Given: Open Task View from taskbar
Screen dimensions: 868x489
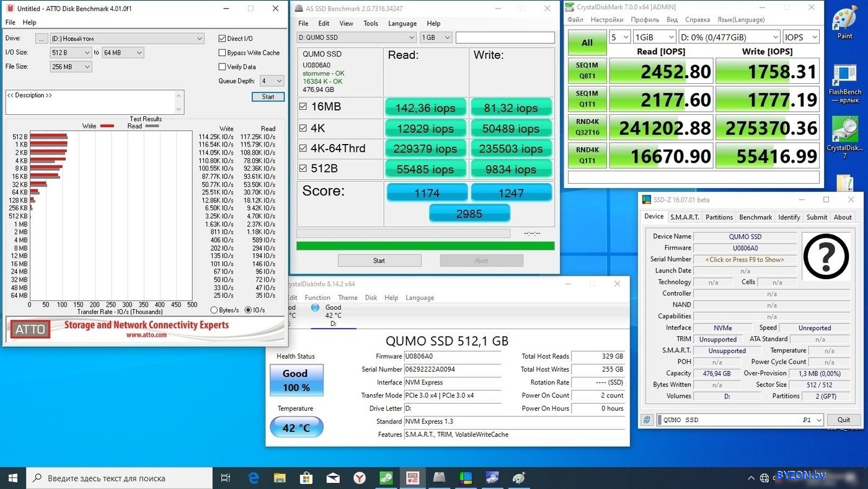Looking at the screenshot, I should (x=226, y=478).
